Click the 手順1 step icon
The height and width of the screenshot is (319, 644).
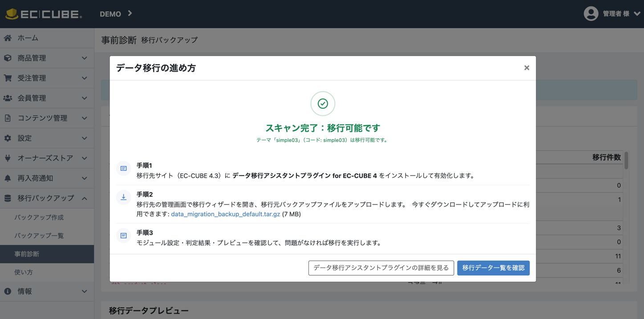(124, 168)
